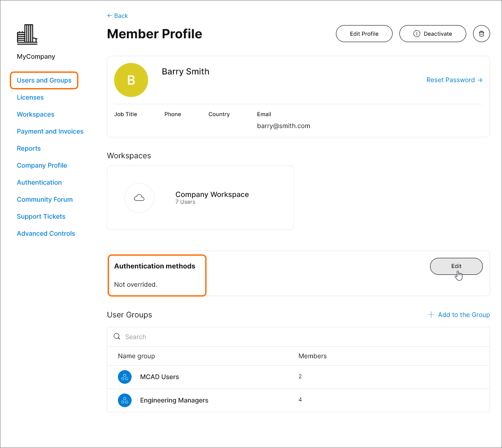This screenshot has width=502, height=448.
Task: Click the magnifier icon in group search
Action: [x=117, y=337]
